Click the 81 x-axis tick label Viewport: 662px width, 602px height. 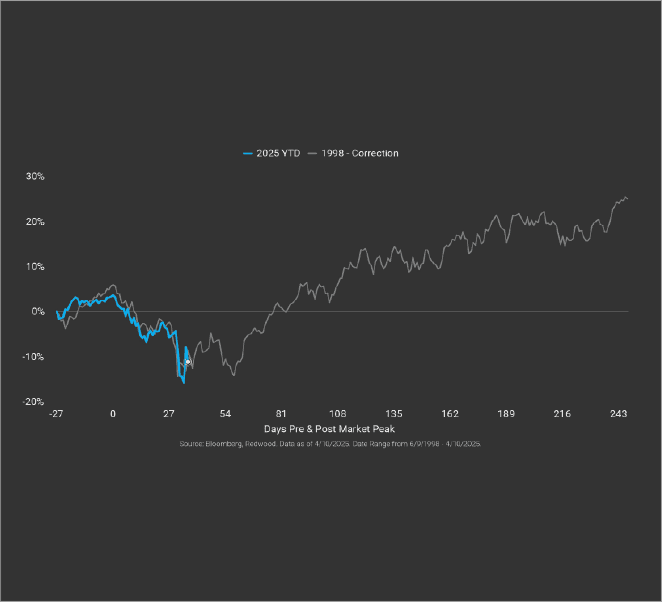[281, 413]
